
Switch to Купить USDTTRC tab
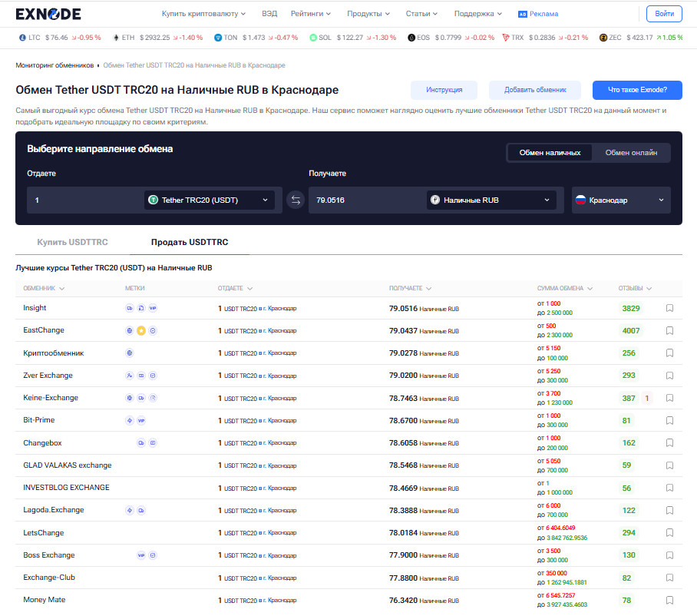(72, 242)
